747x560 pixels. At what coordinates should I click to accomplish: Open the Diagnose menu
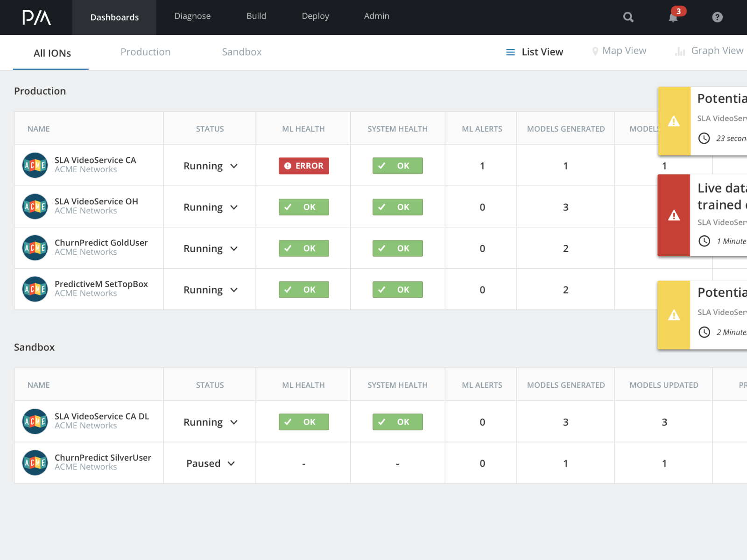coord(192,16)
